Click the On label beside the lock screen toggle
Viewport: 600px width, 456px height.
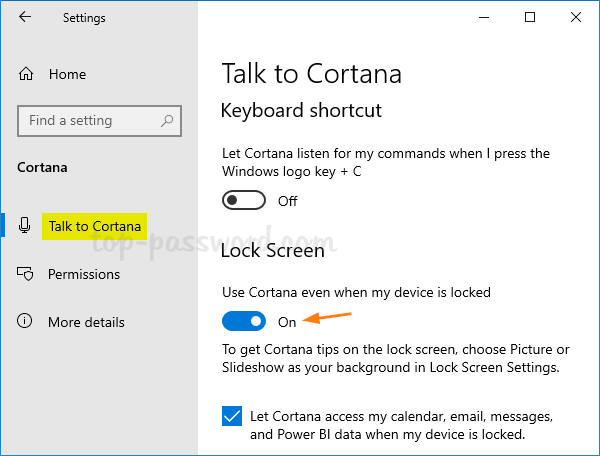click(x=287, y=321)
